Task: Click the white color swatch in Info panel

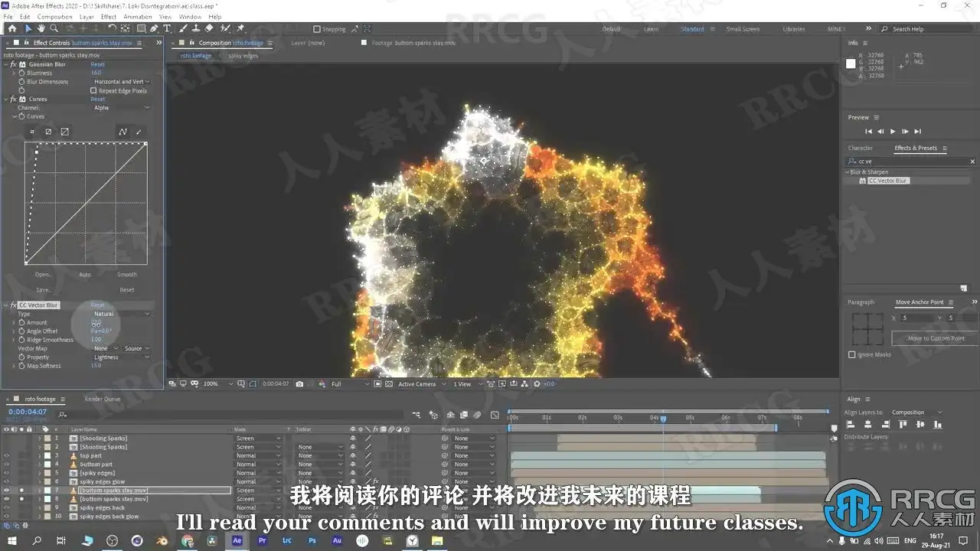Action: tap(851, 64)
